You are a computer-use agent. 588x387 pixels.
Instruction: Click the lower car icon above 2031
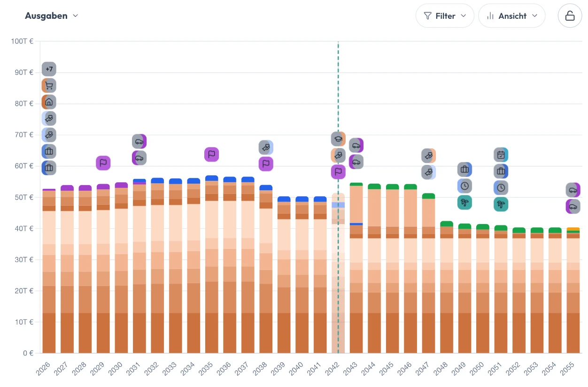(x=139, y=158)
